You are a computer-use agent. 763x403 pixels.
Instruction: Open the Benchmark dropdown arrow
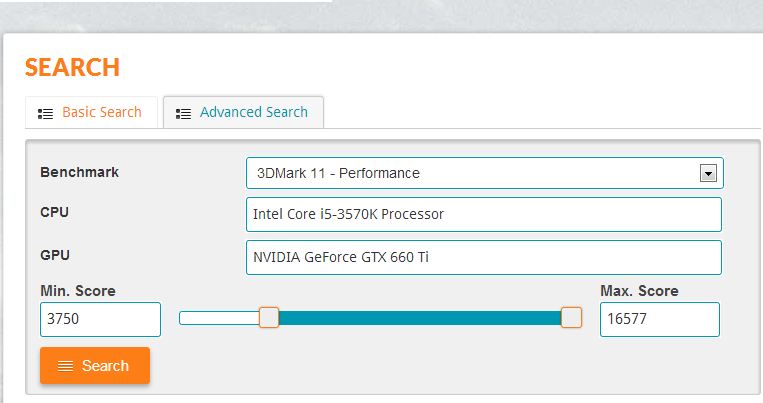coord(708,173)
